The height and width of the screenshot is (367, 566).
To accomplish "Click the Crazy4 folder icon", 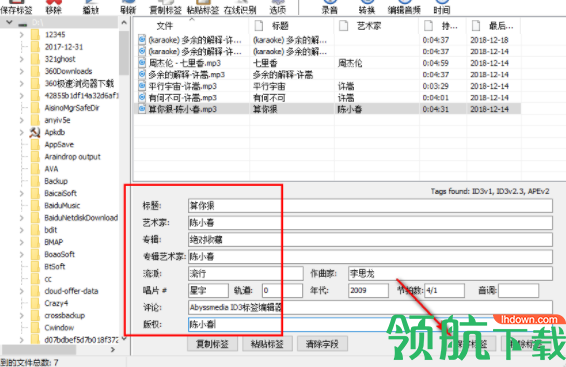I will 35,303.
